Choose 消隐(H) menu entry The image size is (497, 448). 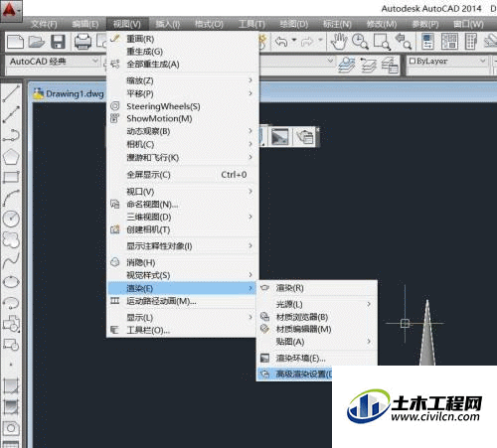tap(182, 262)
